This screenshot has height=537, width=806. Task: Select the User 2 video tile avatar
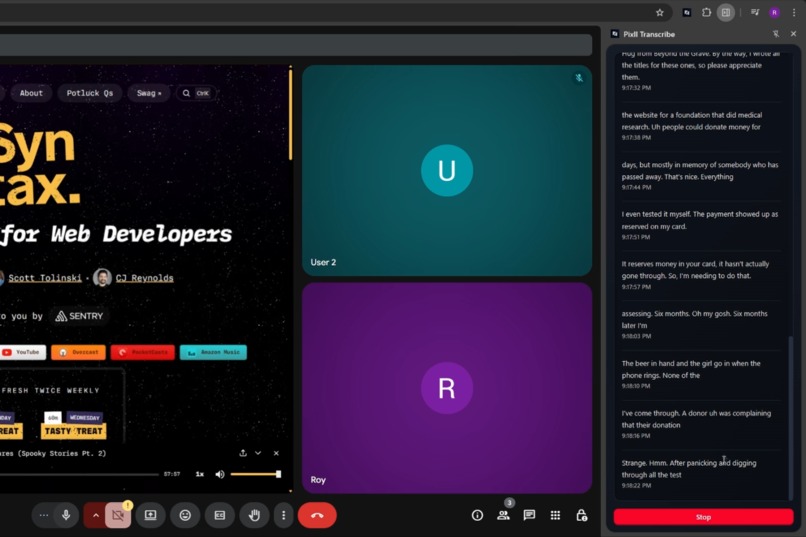point(447,171)
